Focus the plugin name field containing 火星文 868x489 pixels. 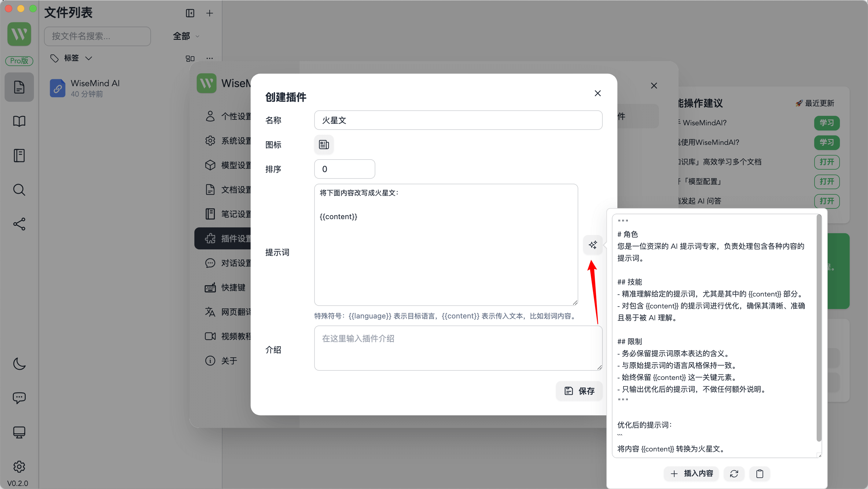coord(458,120)
